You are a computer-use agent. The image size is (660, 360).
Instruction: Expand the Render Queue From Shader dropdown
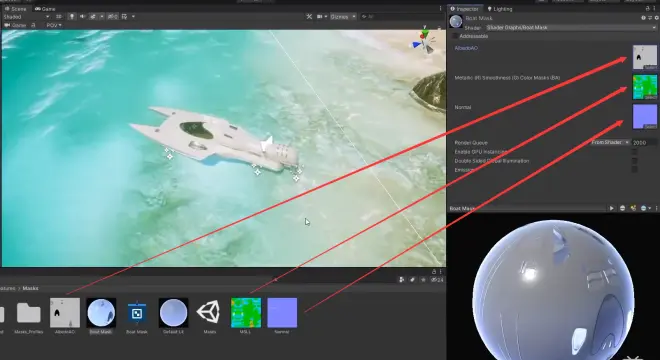click(610, 142)
